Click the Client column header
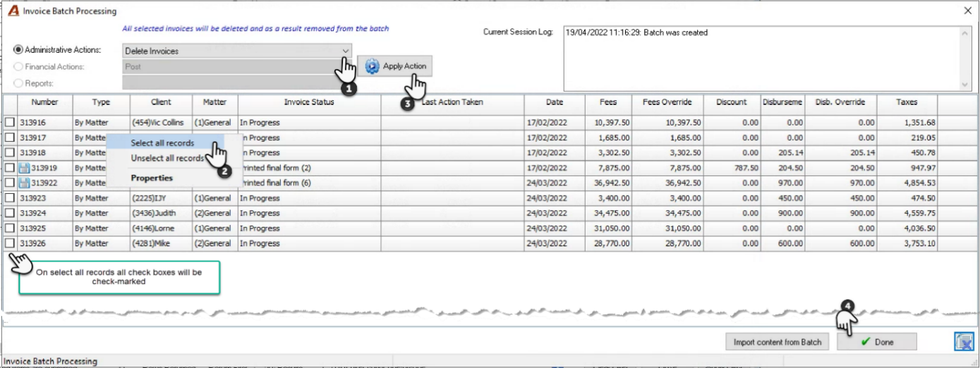 (x=161, y=102)
